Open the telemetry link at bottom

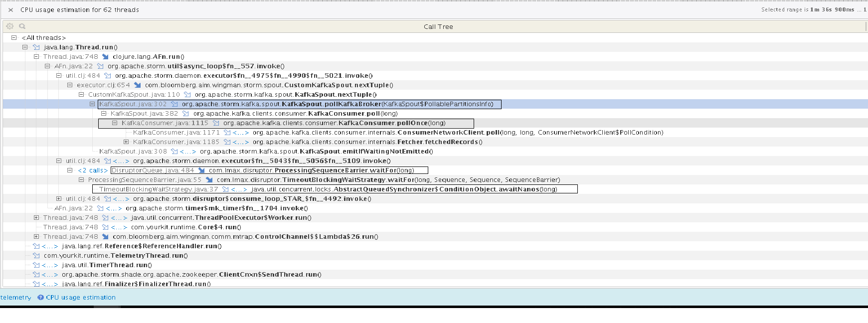[15, 298]
